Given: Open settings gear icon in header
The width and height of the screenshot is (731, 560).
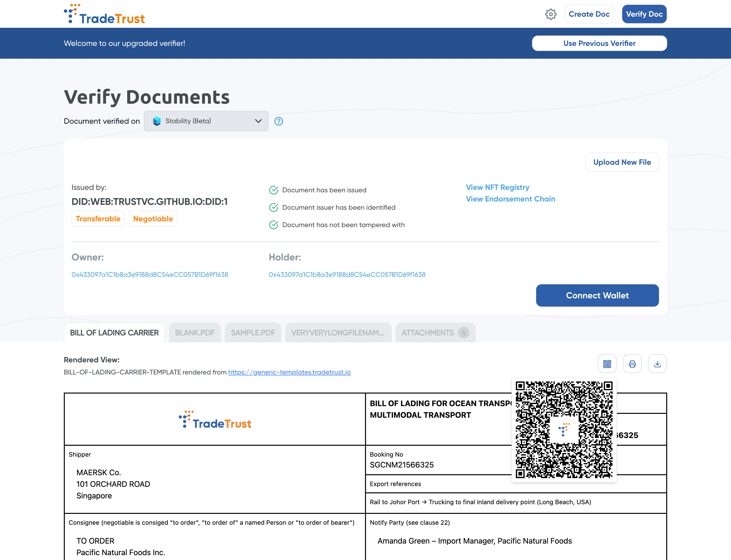Looking at the screenshot, I should [551, 14].
